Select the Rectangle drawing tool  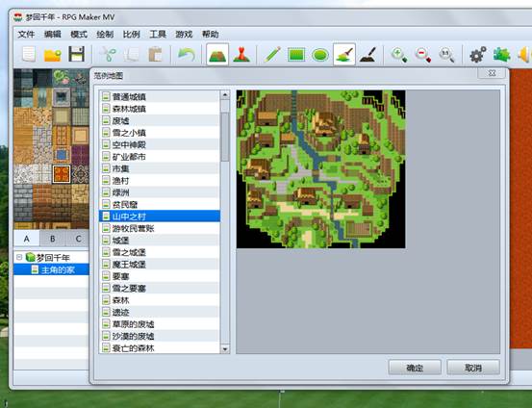point(296,54)
